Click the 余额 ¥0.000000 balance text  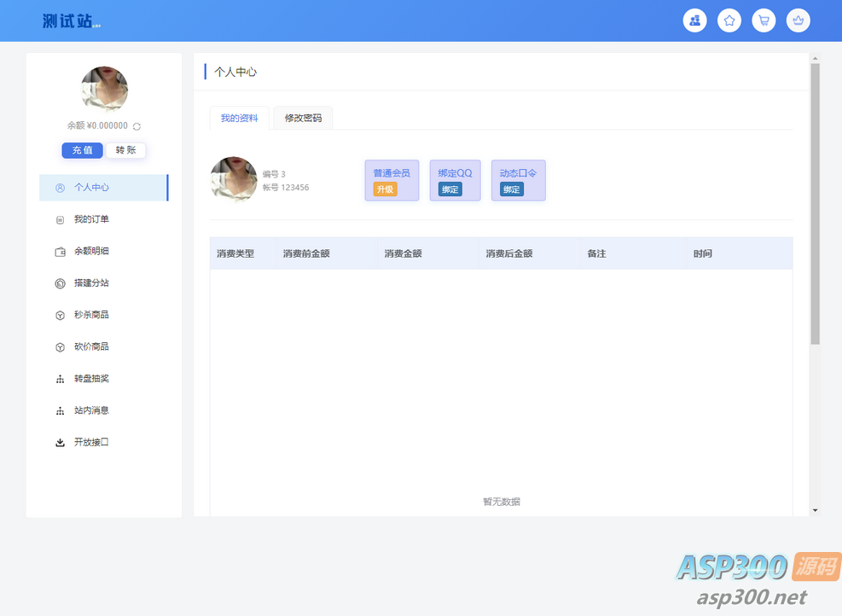pyautogui.click(x=97, y=125)
